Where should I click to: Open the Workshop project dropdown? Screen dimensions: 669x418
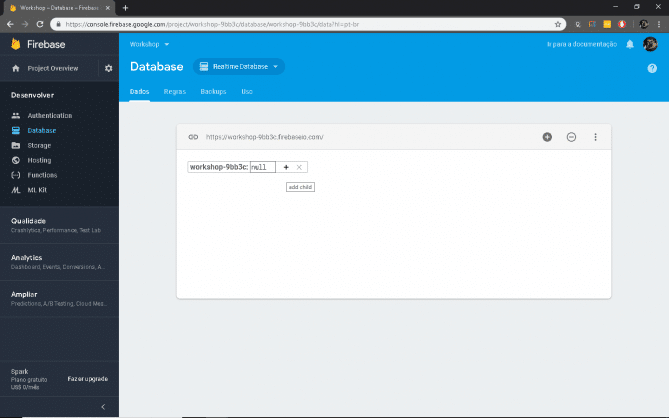point(149,44)
